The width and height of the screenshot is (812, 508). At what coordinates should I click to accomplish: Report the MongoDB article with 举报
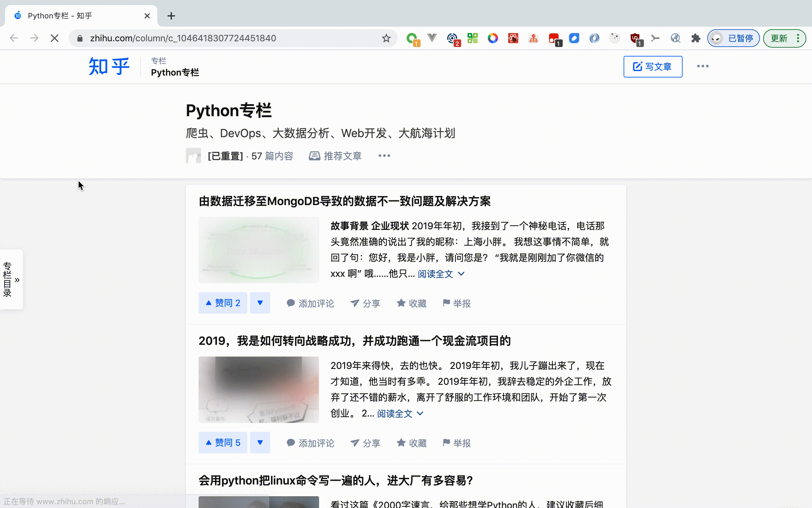click(457, 304)
